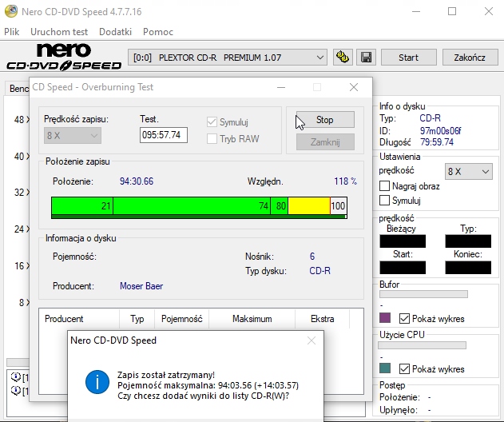Click the Względn. value 118 %
The width and height of the screenshot is (504, 422).
click(345, 181)
